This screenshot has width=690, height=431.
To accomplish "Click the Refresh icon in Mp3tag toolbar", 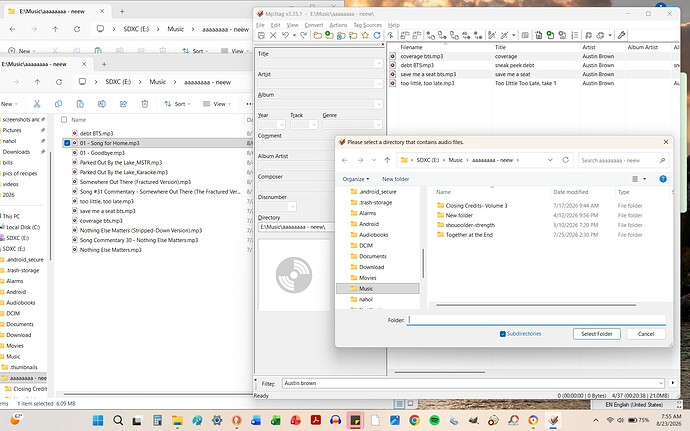I will (377, 35).
